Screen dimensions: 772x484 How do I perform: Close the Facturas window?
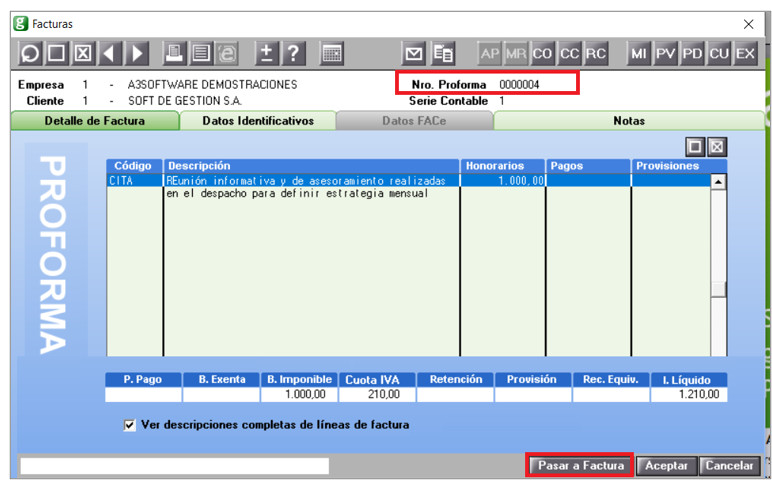748,24
